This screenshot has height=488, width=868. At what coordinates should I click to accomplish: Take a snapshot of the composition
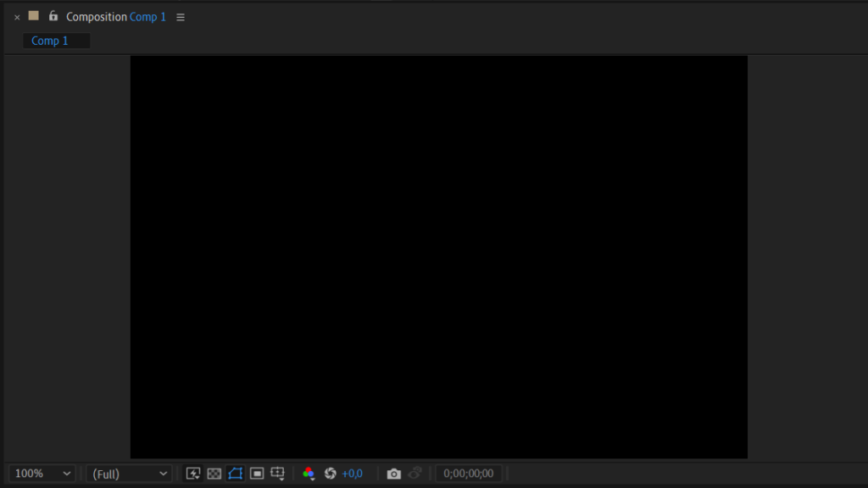click(x=392, y=474)
